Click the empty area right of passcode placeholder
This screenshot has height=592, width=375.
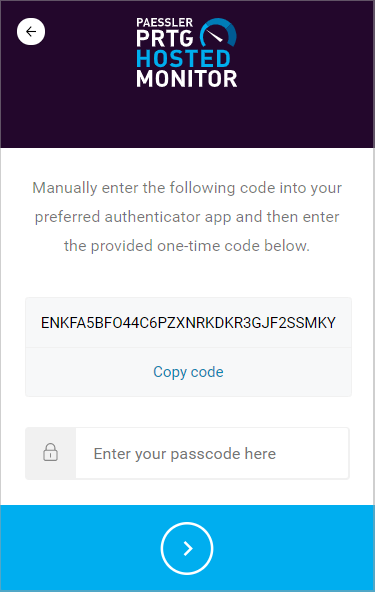pos(312,453)
